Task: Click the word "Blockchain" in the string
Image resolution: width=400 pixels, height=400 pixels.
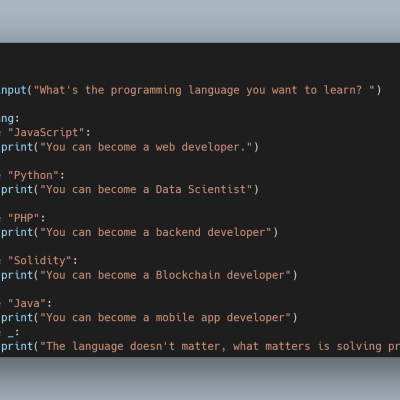Action: [188, 275]
